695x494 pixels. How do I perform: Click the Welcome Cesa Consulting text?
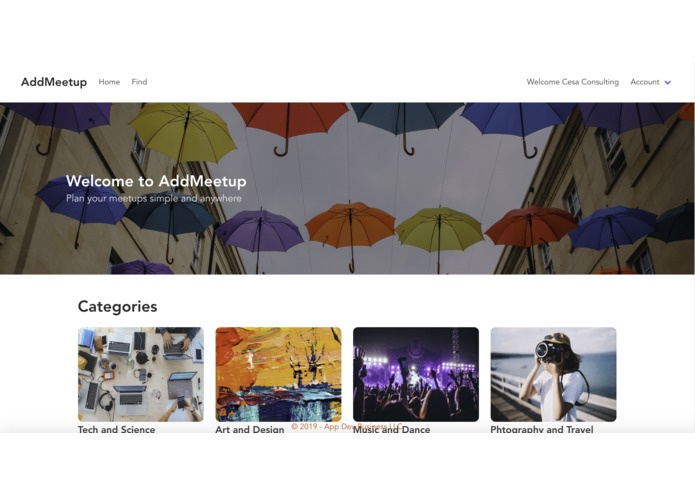[x=572, y=82]
